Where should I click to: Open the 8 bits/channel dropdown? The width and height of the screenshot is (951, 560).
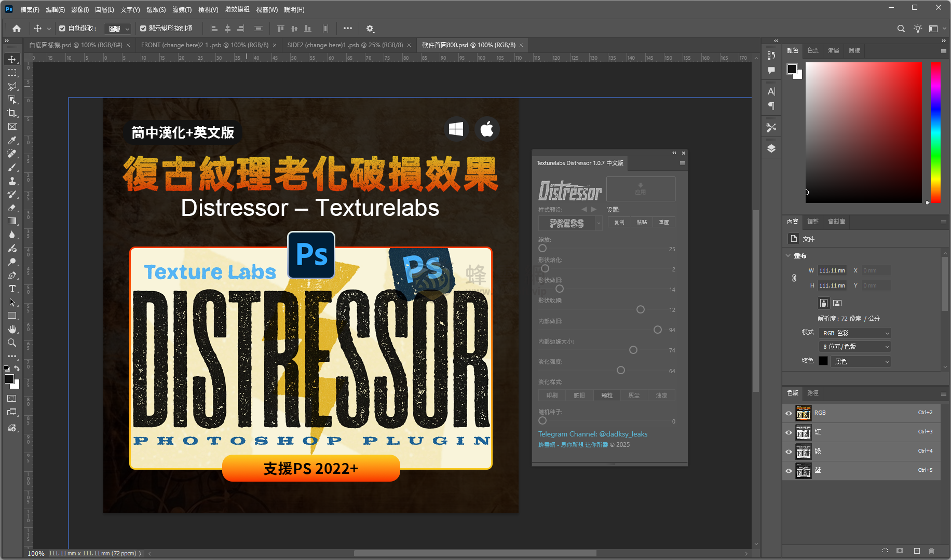[855, 347]
